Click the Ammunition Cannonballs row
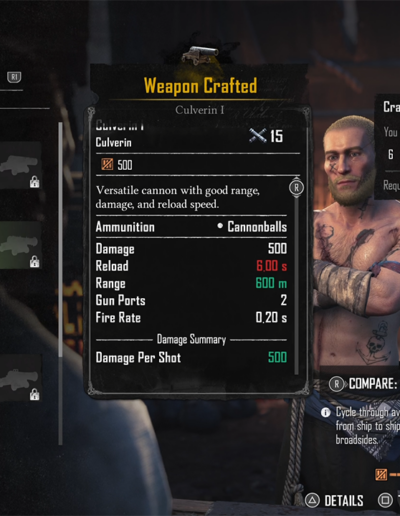 (191, 227)
